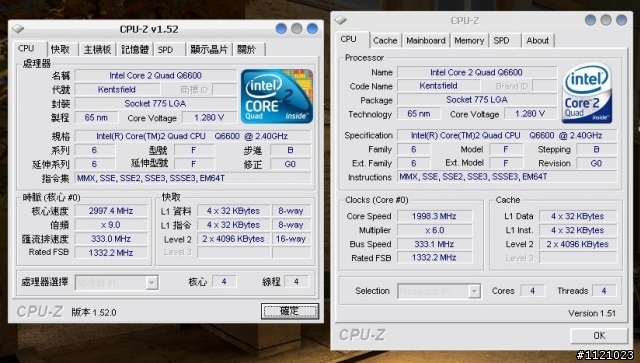Click the gray middle button in the v1.52 title bar
Image resolution: width=640 pixels, height=363 pixels.
297,29
